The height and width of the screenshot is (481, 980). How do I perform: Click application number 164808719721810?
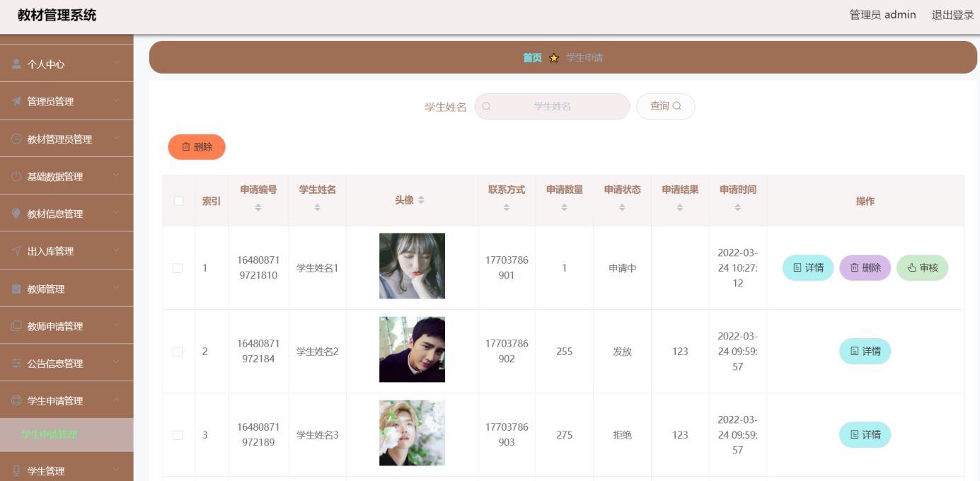click(x=258, y=268)
